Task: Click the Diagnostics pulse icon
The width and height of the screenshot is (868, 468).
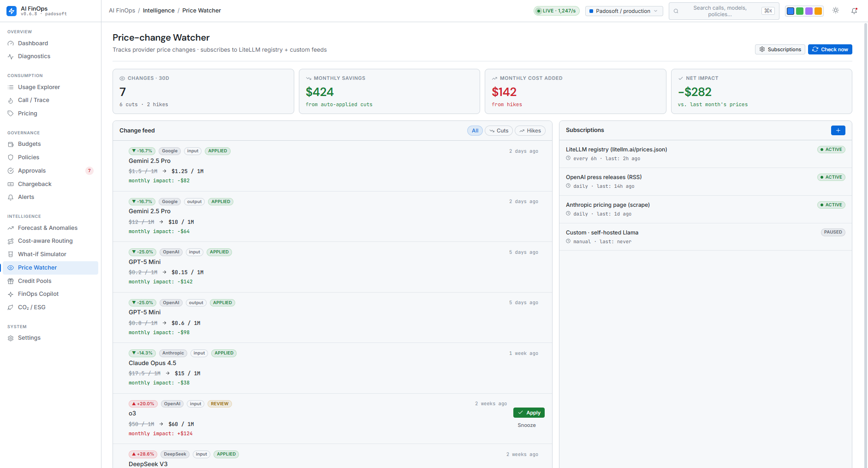Action: pyautogui.click(x=11, y=56)
